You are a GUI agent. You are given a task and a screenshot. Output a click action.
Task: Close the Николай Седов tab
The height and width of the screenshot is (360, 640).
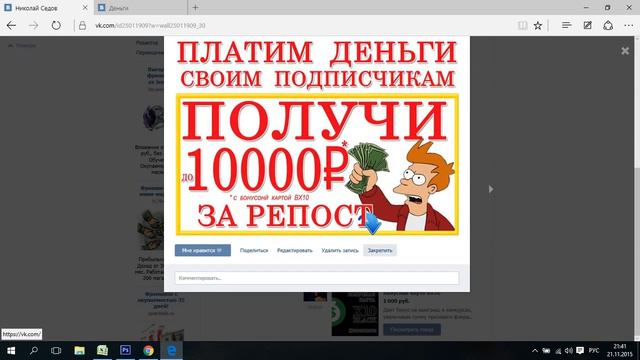click(x=85, y=7)
